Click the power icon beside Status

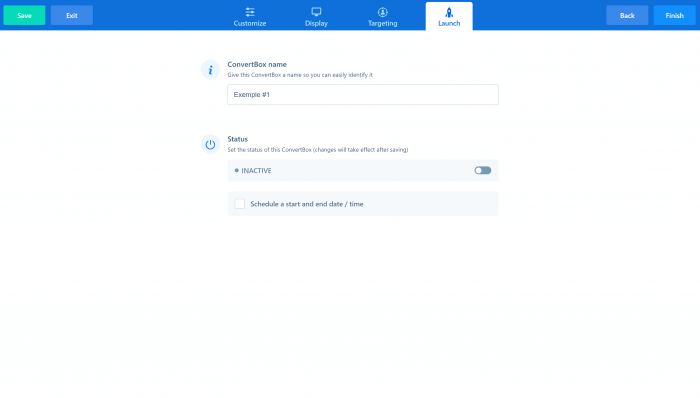tap(210, 145)
